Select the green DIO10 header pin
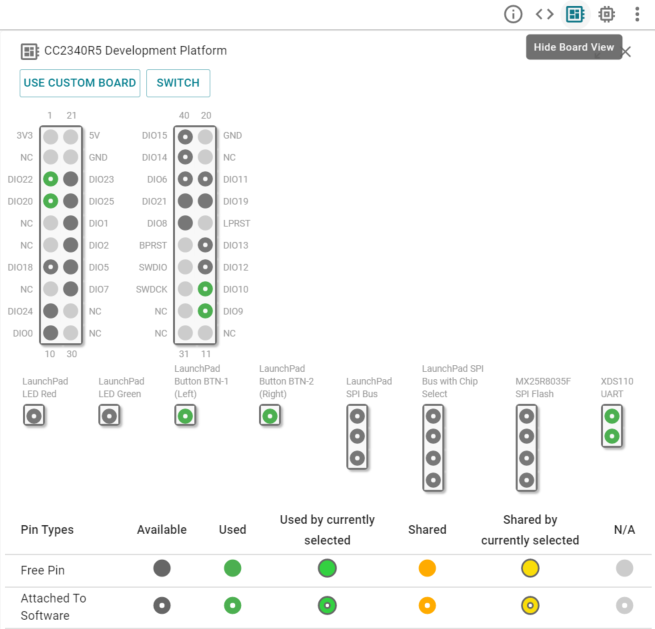 click(205, 289)
